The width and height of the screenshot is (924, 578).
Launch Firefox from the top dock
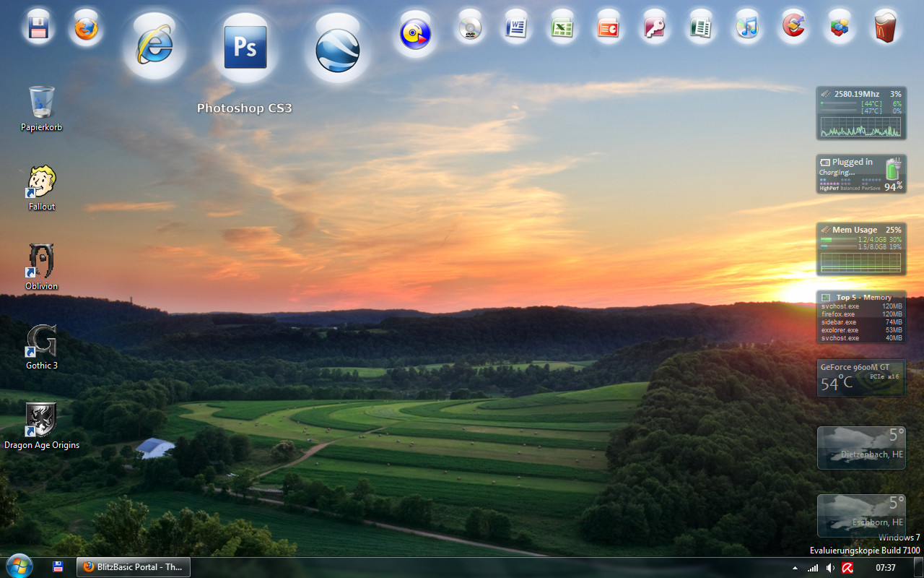coord(86,29)
